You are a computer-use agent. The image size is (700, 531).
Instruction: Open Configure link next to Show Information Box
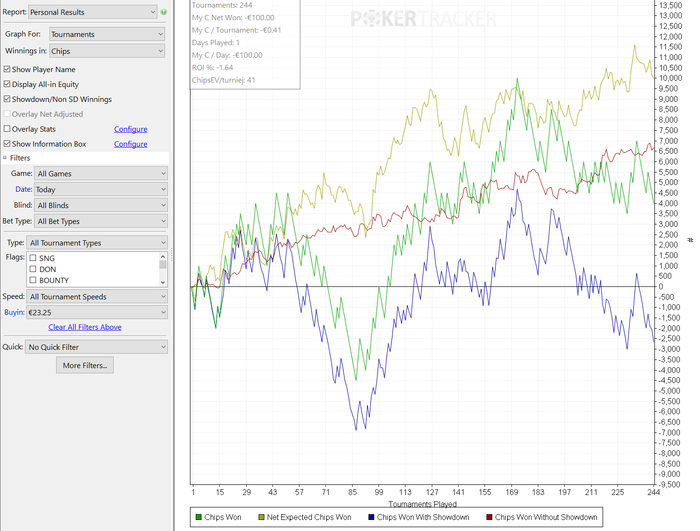point(130,144)
